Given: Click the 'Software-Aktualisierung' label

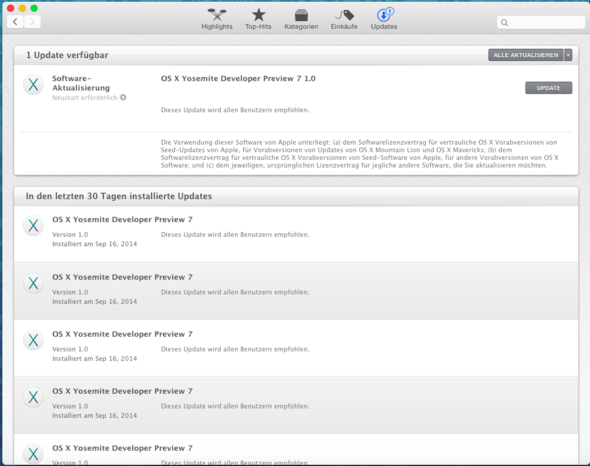Looking at the screenshot, I should [81, 83].
